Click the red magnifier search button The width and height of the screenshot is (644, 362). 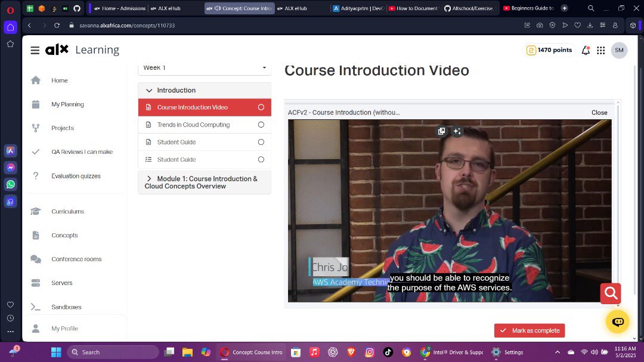(x=611, y=293)
